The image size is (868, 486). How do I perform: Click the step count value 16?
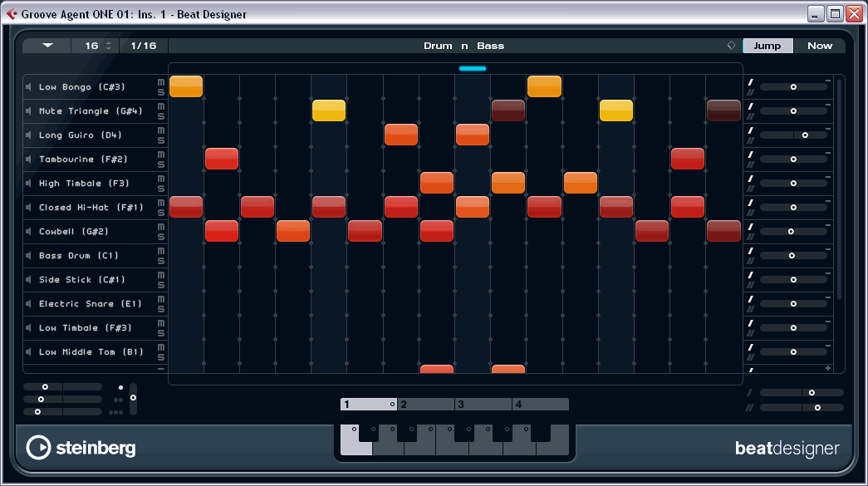coord(91,46)
